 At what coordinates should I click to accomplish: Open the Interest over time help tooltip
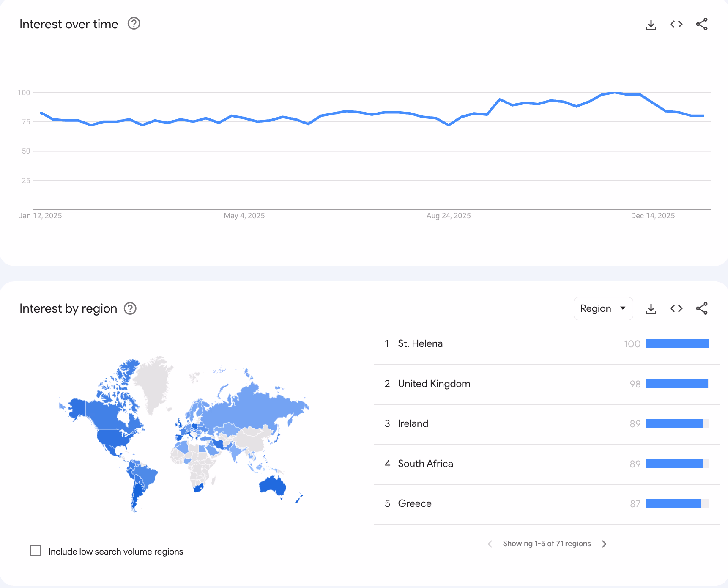click(134, 24)
